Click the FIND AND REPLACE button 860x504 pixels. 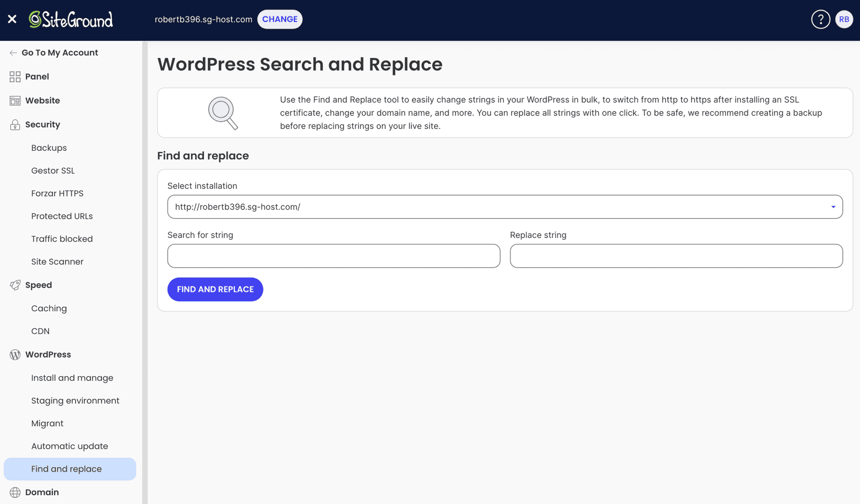click(x=215, y=290)
